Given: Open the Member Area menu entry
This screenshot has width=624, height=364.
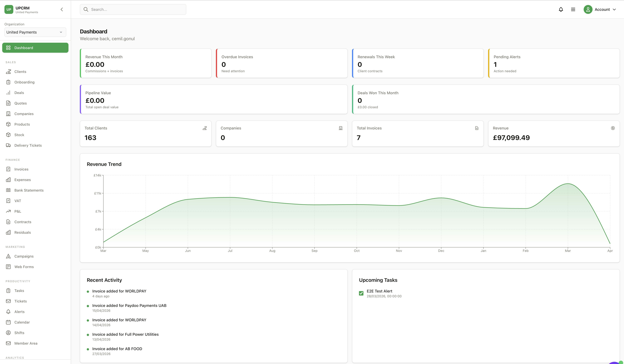Looking at the screenshot, I should pyautogui.click(x=26, y=343).
